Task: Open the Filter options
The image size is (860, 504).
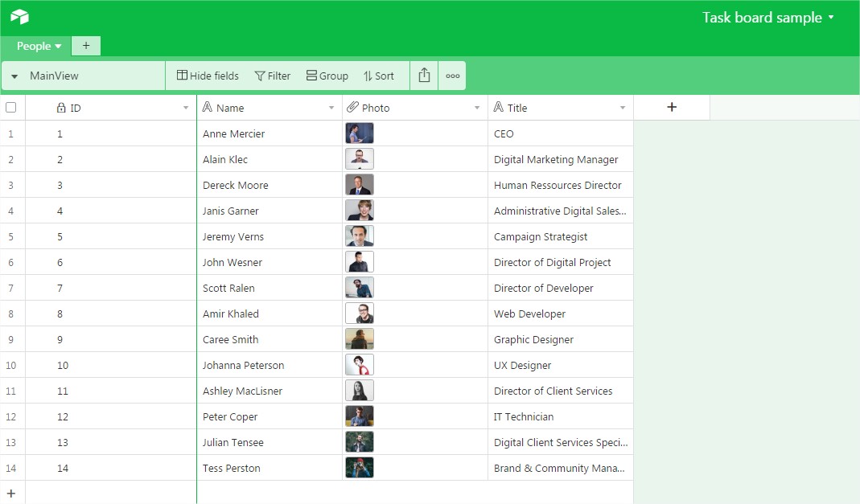Action: tap(273, 76)
